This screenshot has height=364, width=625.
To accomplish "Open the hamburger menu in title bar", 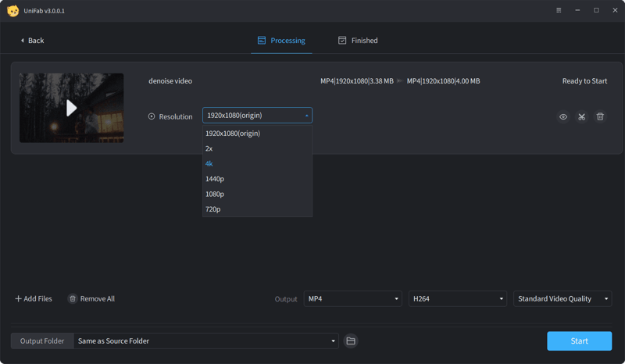I will click(559, 10).
